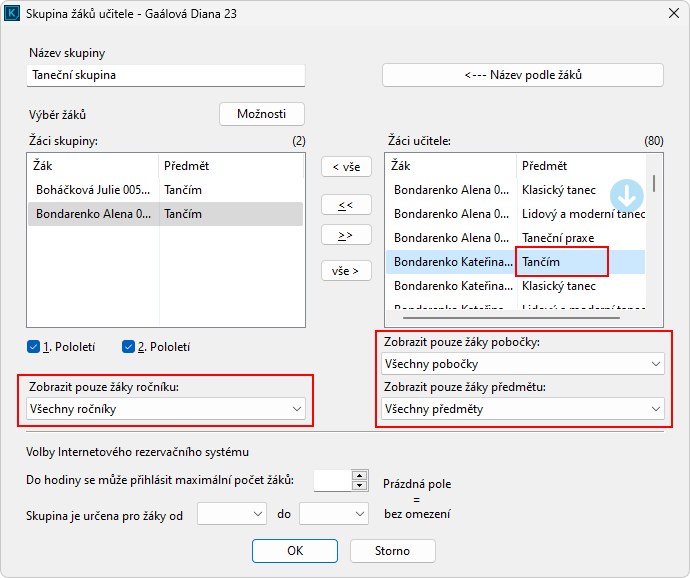Click the '>>' transfer button
Image resolution: width=690 pixels, height=578 pixels.
pos(345,235)
